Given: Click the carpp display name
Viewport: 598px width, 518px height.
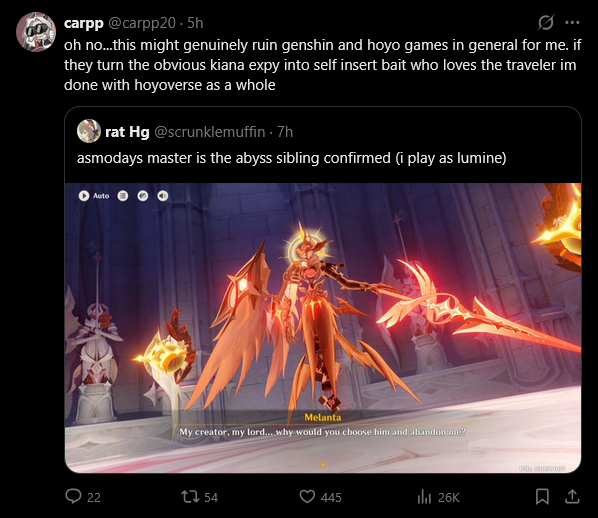Looking at the screenshot, I should pyautogui.click(x=84, y=23).
